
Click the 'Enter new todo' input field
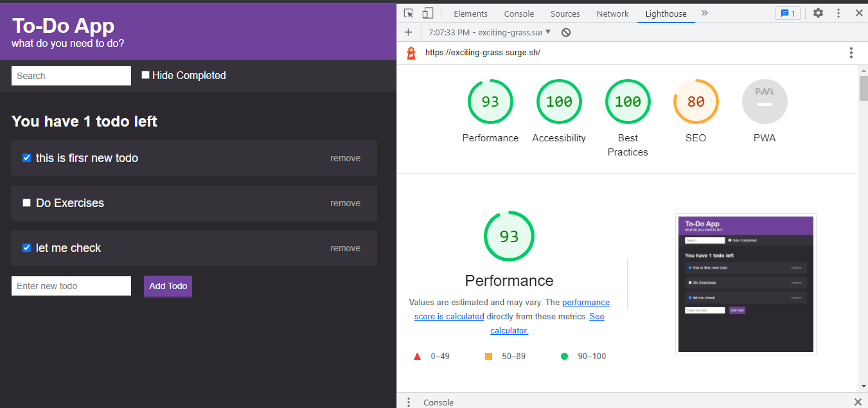(x=71, y=286)
